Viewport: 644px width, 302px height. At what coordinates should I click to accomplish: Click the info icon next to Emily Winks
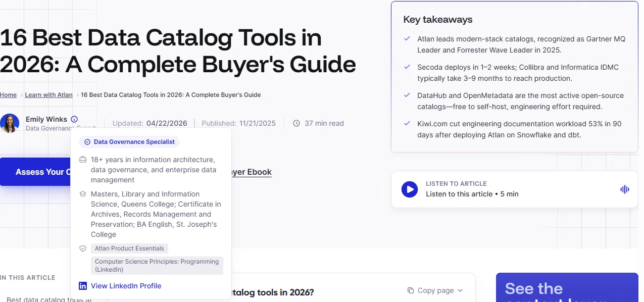tap(74, 119)
